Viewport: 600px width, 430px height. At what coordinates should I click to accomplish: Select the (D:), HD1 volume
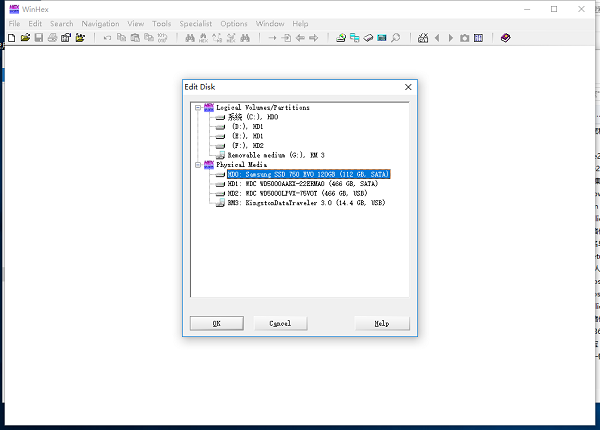click(248, 127)
